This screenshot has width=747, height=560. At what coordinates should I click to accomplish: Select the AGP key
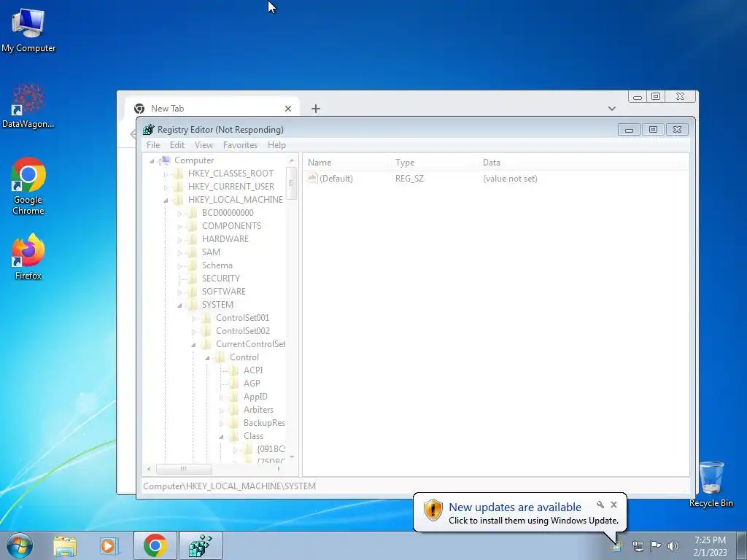(252, 384)
